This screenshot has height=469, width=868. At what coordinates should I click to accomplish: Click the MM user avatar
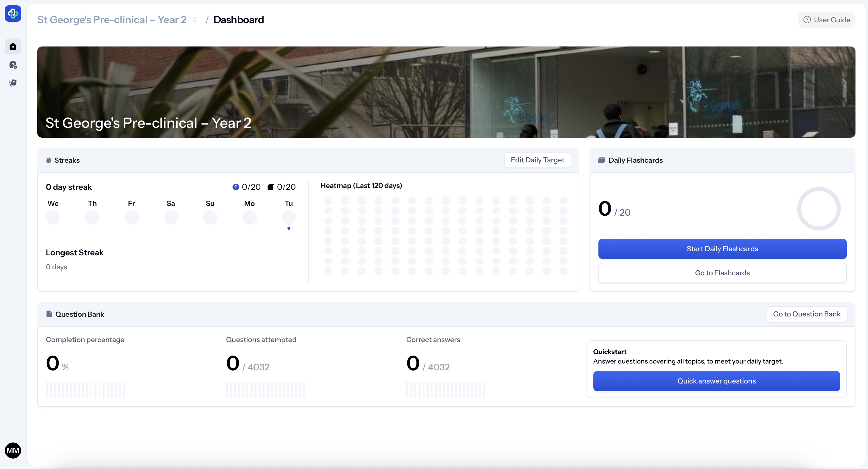pyautogui.click(x=13, y=450)
